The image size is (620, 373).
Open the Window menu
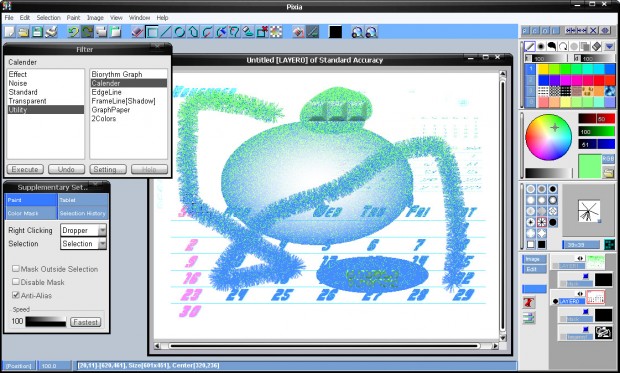(x=139, y=18)
